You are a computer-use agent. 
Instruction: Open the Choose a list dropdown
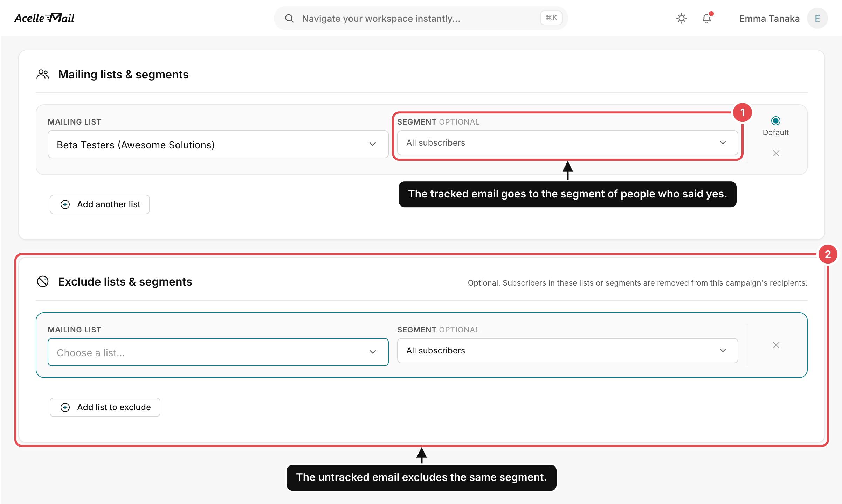218,352
